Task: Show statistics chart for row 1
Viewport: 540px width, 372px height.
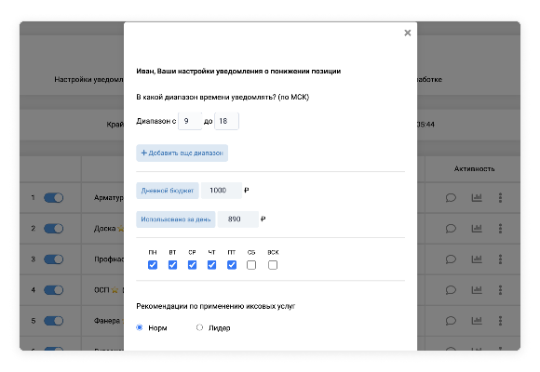Action: (477, 197)
